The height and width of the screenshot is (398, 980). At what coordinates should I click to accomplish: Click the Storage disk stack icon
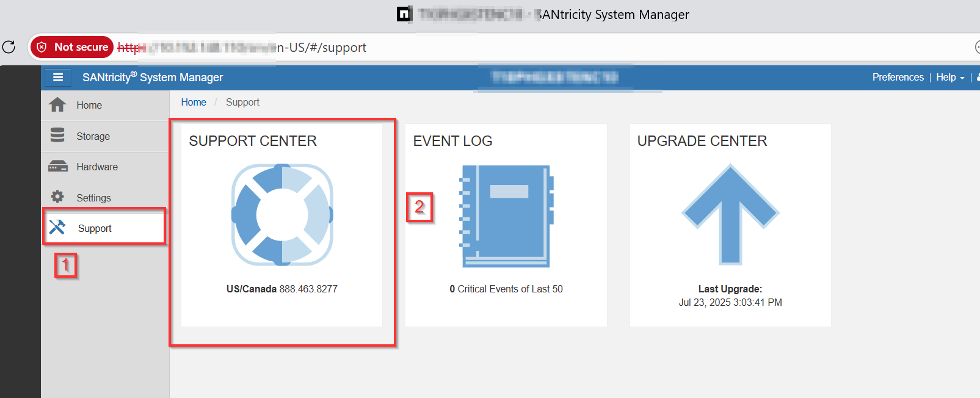(57, 136)
